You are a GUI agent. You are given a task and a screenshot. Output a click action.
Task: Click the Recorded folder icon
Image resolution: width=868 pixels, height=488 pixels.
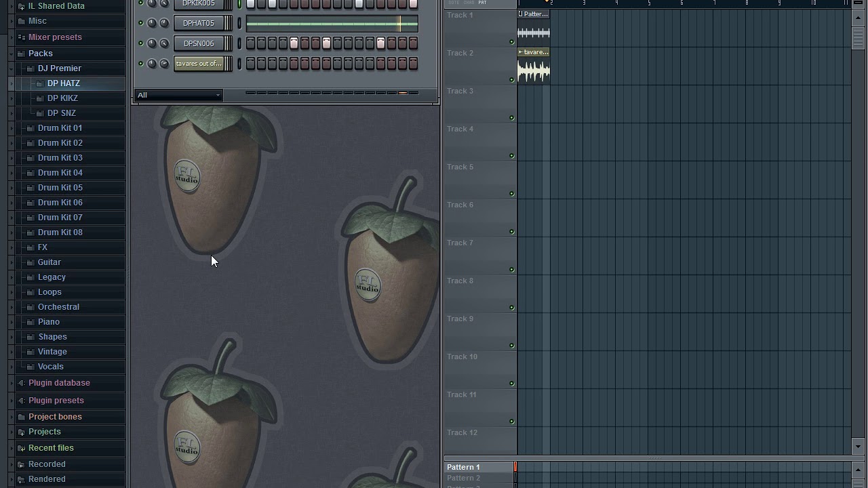(21, 464)
